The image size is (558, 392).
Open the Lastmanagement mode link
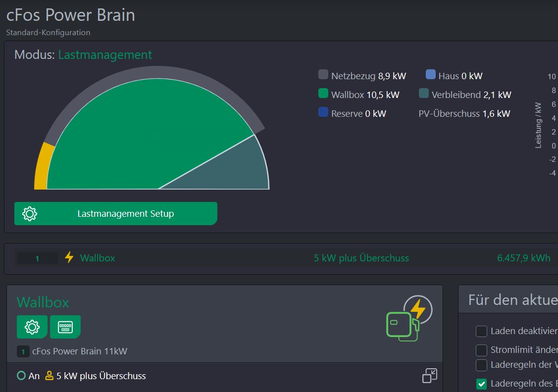[105, 55]
